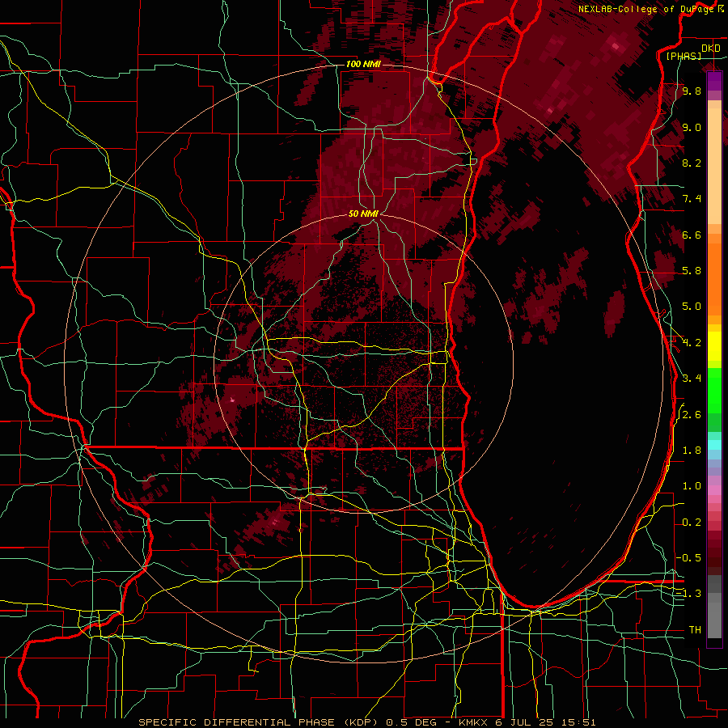Click the cyan segment of the color bar
Viewport: 728px width, 728px height.
[714, 445]
